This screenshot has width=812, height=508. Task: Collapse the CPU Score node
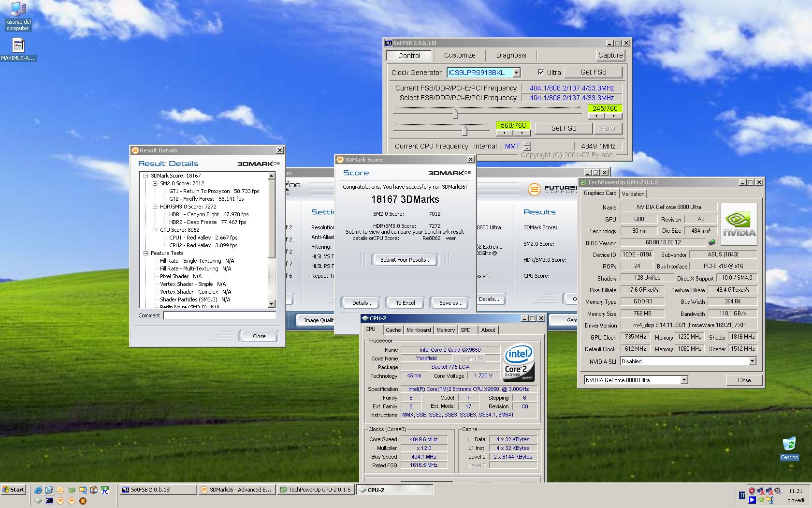click(x=155, y=230)
